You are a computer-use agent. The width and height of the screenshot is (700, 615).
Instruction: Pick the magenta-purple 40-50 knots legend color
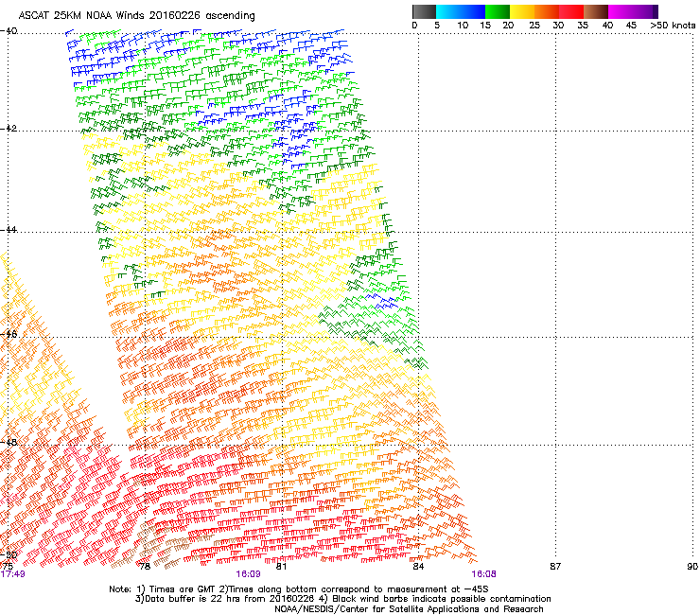pyautogui.click(x=633, y=11)
